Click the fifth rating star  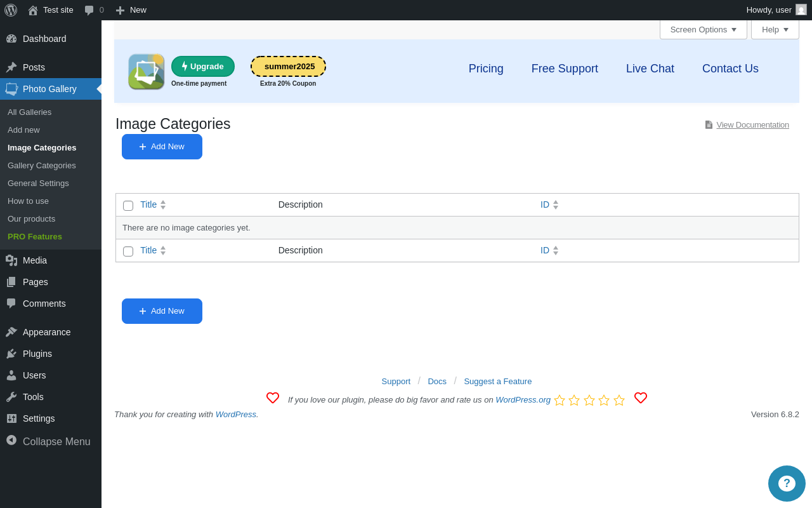click(619, 400)
